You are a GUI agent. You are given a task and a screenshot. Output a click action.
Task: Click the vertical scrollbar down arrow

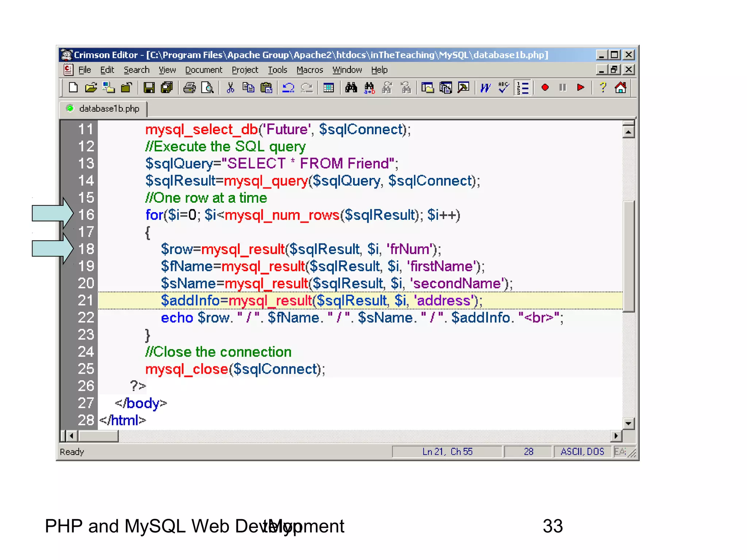tap(628, 424)
